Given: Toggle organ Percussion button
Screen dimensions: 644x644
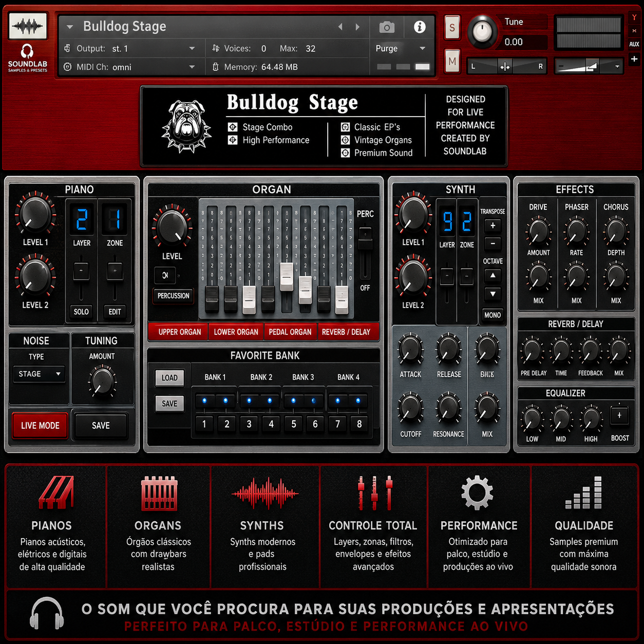Looking at the screenshot, I should (174, 296).
